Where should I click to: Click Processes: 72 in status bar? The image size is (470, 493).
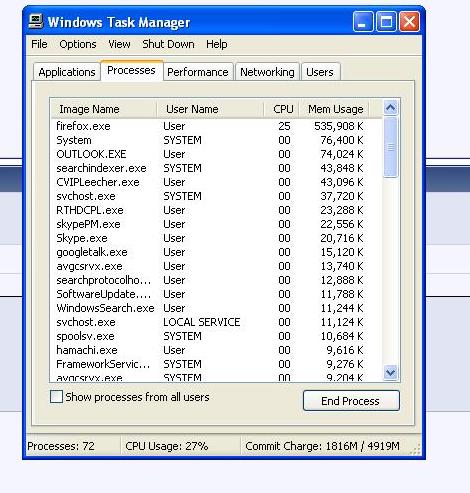[61, 446]
